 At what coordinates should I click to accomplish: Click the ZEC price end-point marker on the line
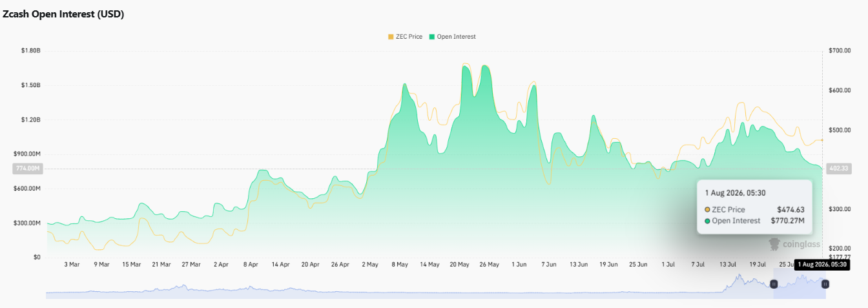tap(822, 140)
